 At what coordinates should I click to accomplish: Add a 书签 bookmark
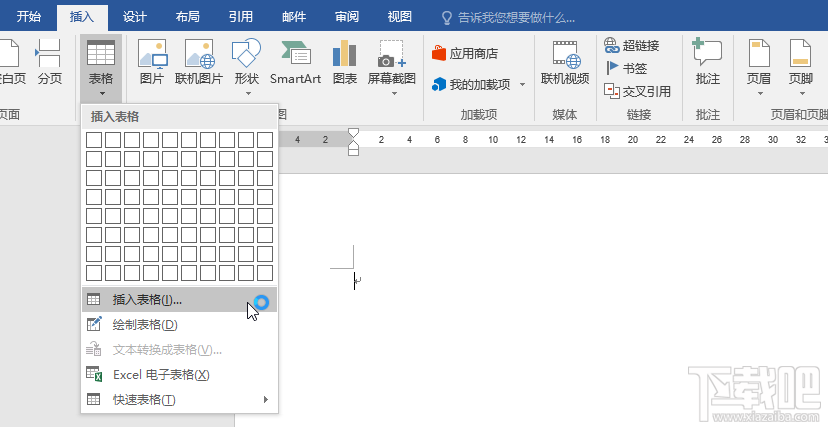(626, 68)
